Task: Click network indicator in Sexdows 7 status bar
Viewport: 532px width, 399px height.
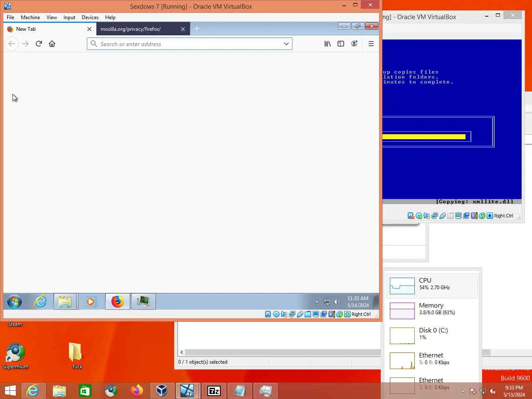Action: [x=292, y=314]
